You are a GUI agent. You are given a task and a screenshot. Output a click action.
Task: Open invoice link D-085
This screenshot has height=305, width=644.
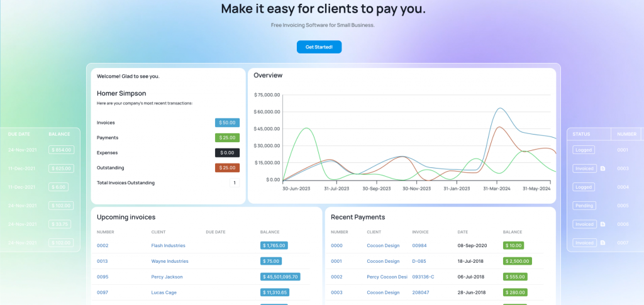pyautogui.click(x=419, y=261)
